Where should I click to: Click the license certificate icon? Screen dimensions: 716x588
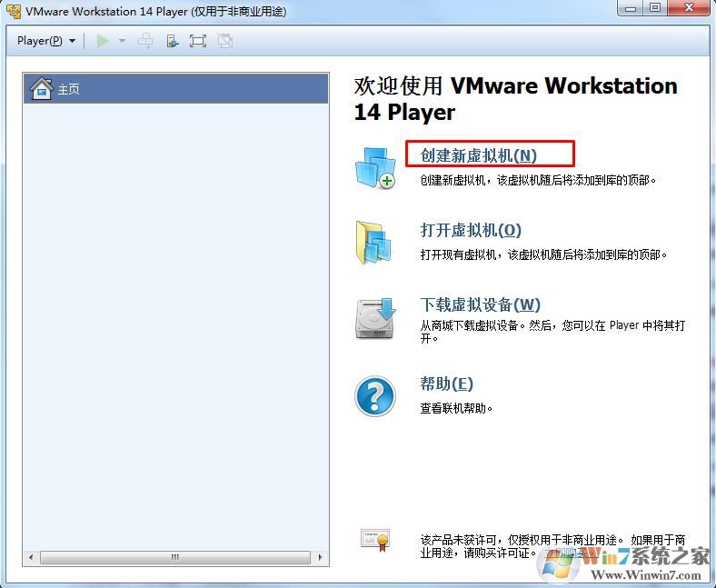click(374, 540)
